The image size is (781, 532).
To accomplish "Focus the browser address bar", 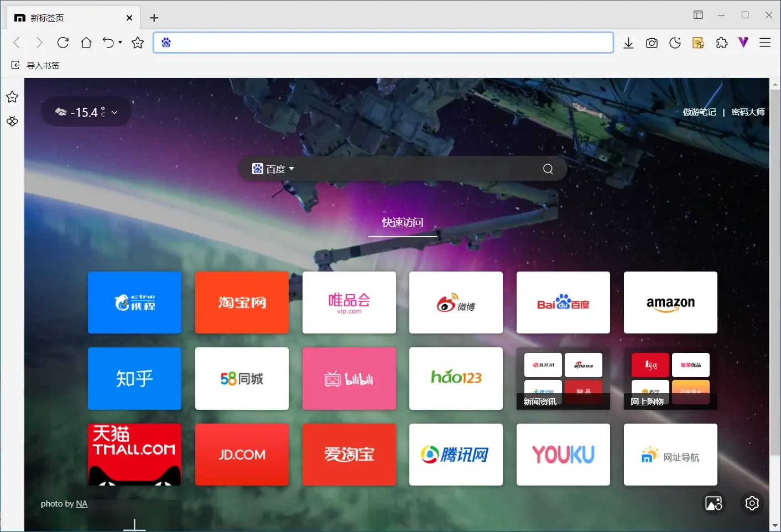I will click(383, 43).
